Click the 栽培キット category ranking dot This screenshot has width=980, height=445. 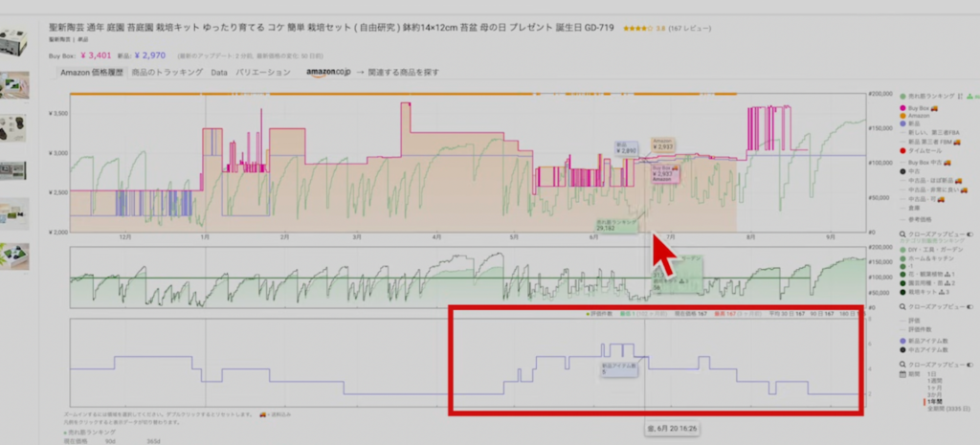[x=903, y=291]
